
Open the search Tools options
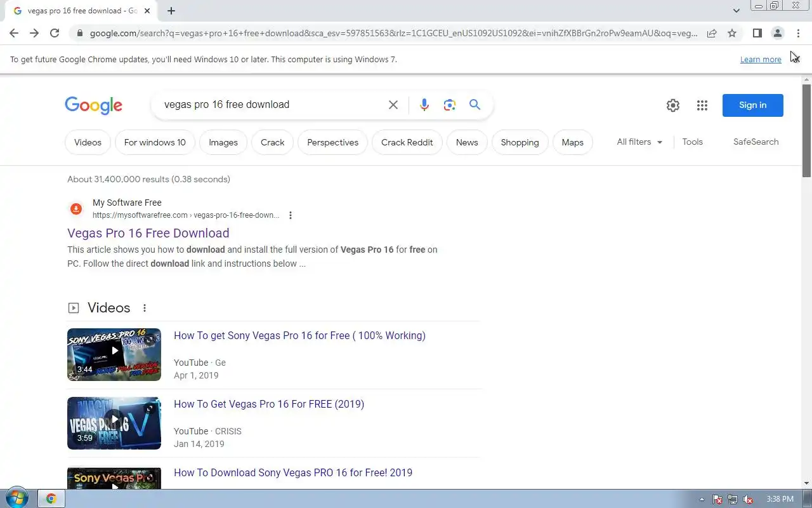(692, 142)
